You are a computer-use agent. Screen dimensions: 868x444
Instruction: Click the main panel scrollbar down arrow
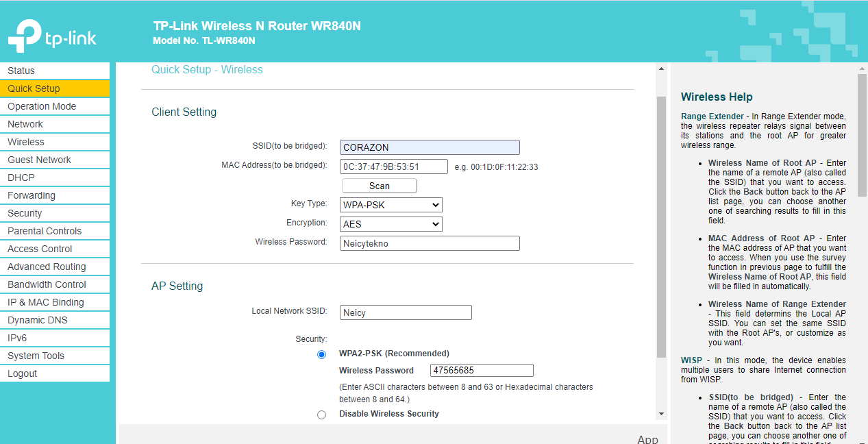[x=661, y=414]
